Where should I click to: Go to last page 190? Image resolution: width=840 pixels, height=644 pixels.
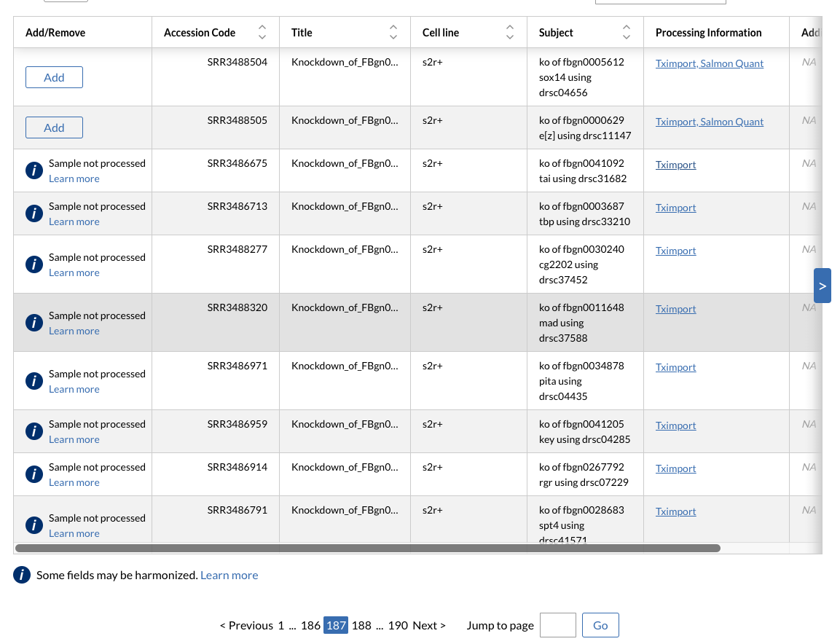click(x=398, y=625)
